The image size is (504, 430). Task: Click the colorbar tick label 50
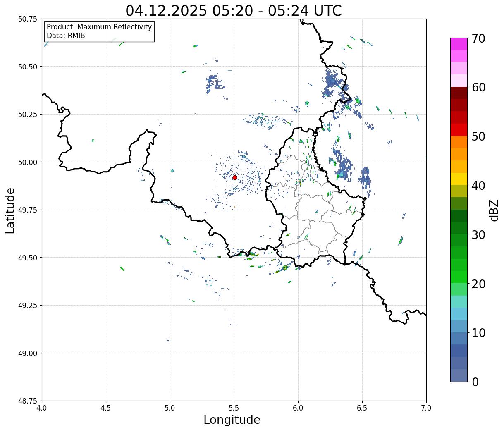point(478,136)
